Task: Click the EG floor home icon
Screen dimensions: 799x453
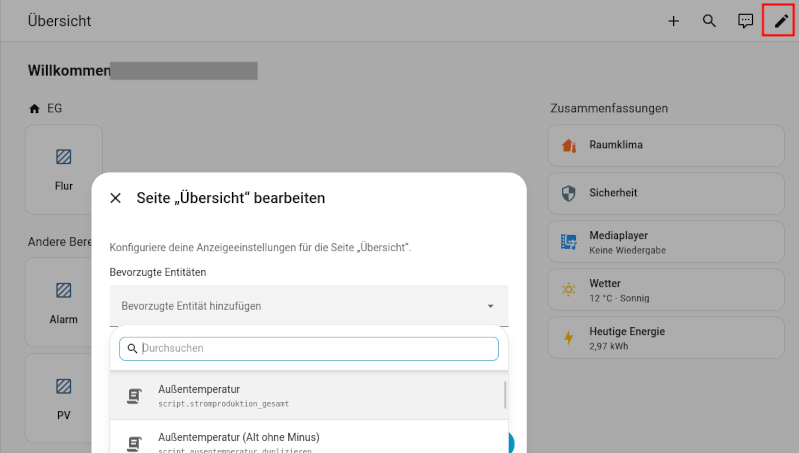Action: [35, 108]
